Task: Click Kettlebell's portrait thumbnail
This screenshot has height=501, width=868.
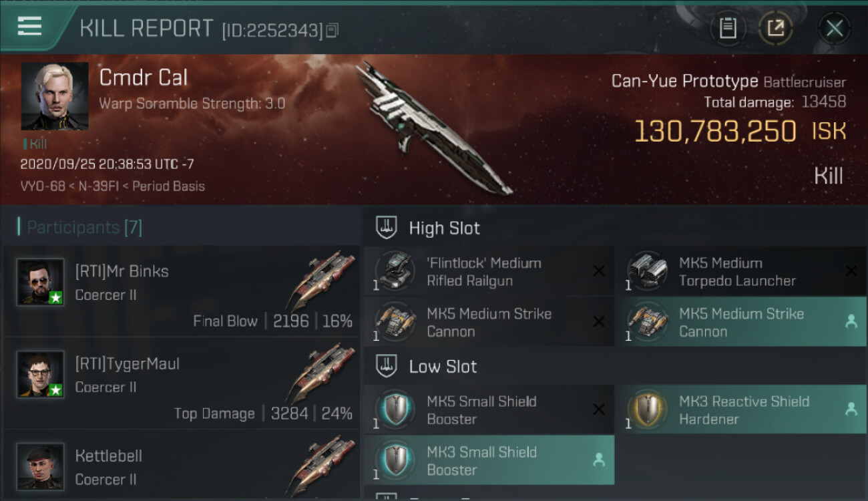Action: click(x=40, y=466)
